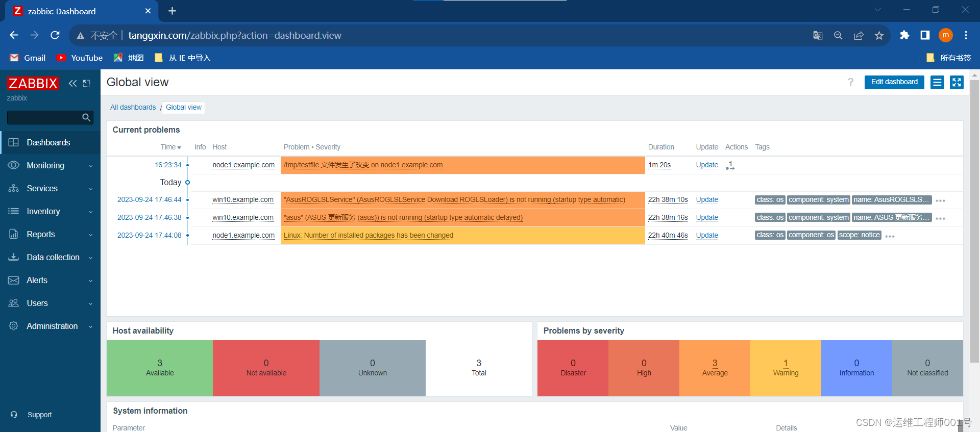Click the blue Information severity block

[x=856, y=368]
